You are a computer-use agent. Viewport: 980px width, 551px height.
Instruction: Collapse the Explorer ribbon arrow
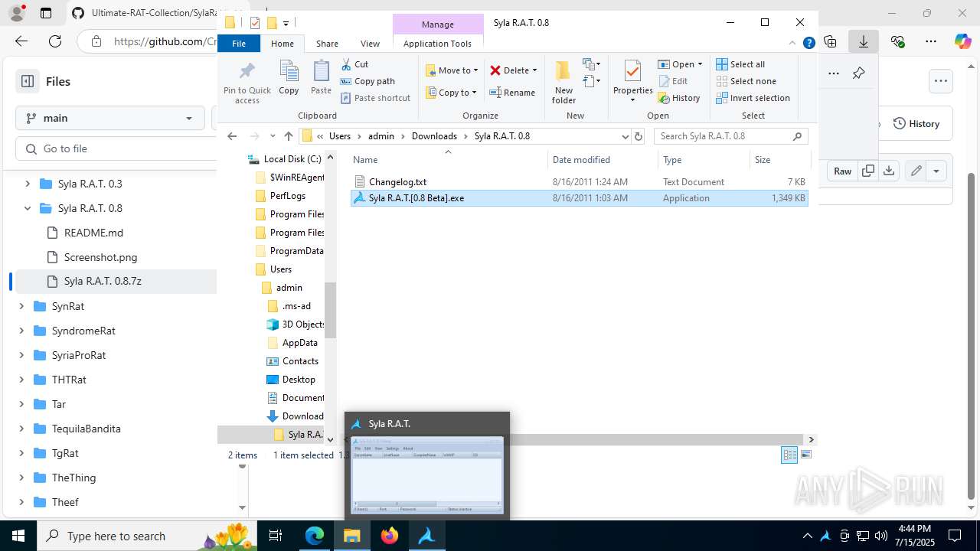point(792,44)
